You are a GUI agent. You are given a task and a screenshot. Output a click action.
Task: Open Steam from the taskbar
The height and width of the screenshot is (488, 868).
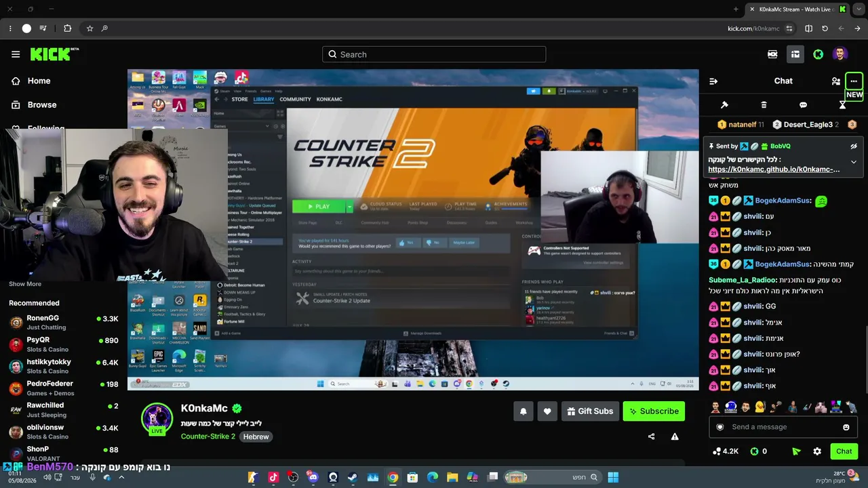click(x=353, y=477)
